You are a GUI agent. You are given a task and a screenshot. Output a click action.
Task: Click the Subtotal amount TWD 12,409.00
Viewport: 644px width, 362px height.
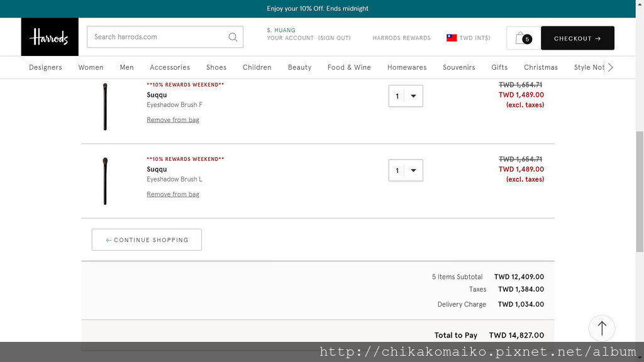pos(519,277)
